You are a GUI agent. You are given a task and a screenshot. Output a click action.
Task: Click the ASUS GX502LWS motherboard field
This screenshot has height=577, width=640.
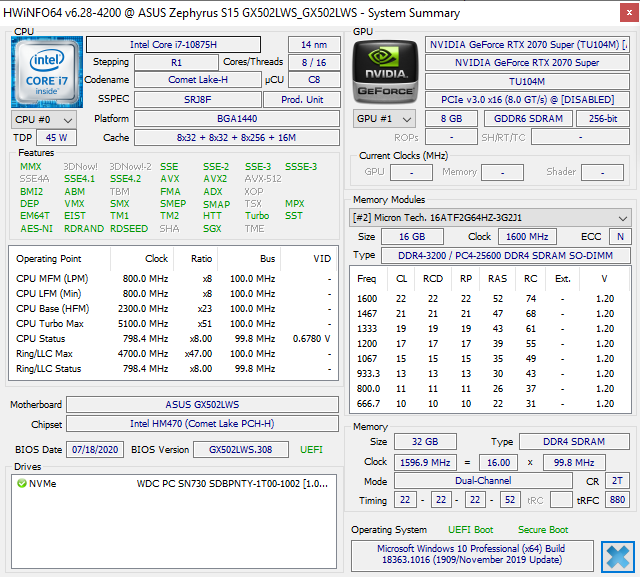[x=202, y=404]
